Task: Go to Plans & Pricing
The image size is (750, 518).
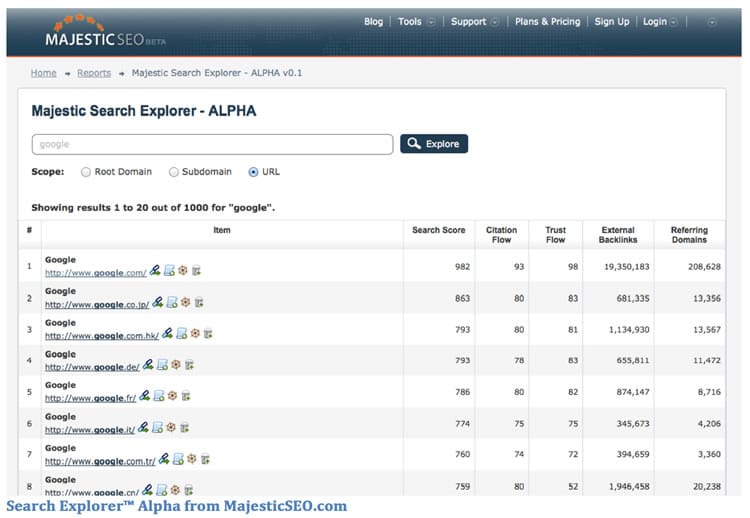Action: pos(548,22)
